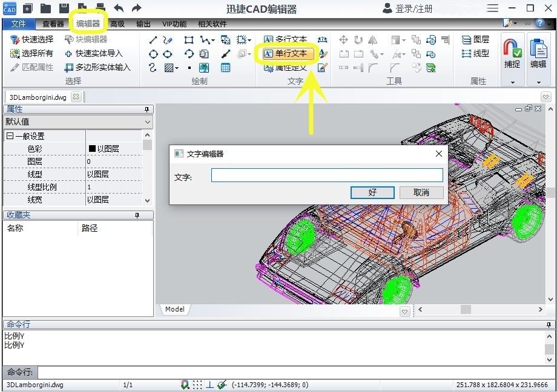This screenshot has height=392, width=557.
Task: Click the 线型 linetype icon
Action: 467,53
